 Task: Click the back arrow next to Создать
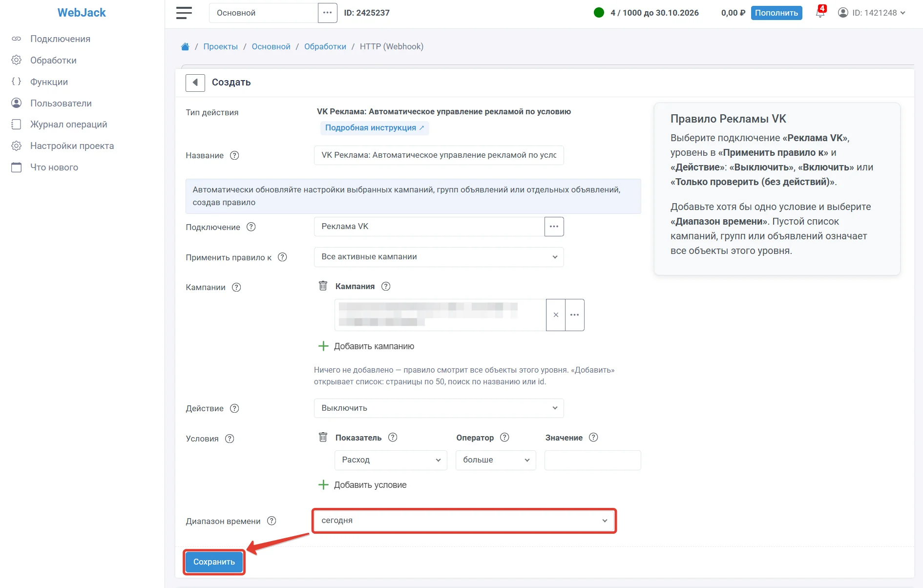(x=195, y=83)
